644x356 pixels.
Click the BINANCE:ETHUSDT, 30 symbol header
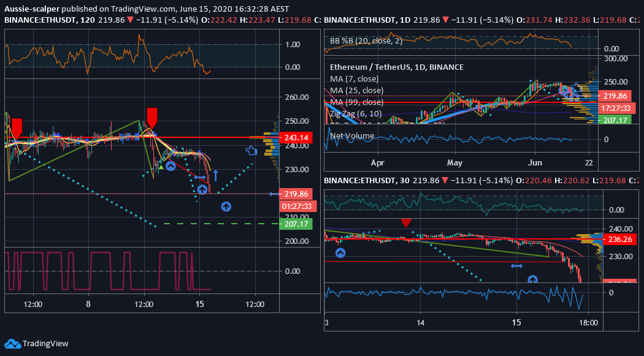pyautogui.click(x=367, y=181)
